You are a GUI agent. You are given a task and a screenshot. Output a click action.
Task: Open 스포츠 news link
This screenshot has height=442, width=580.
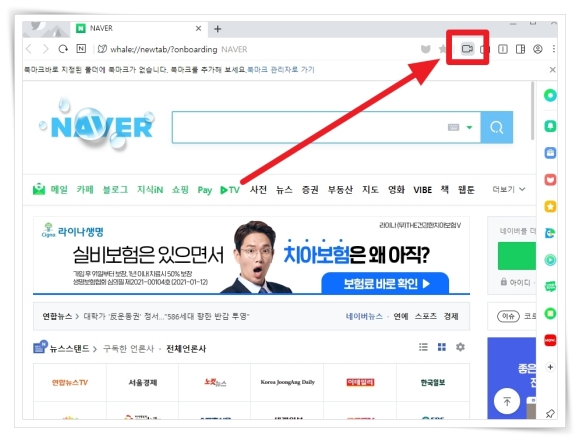pos(426,316)
